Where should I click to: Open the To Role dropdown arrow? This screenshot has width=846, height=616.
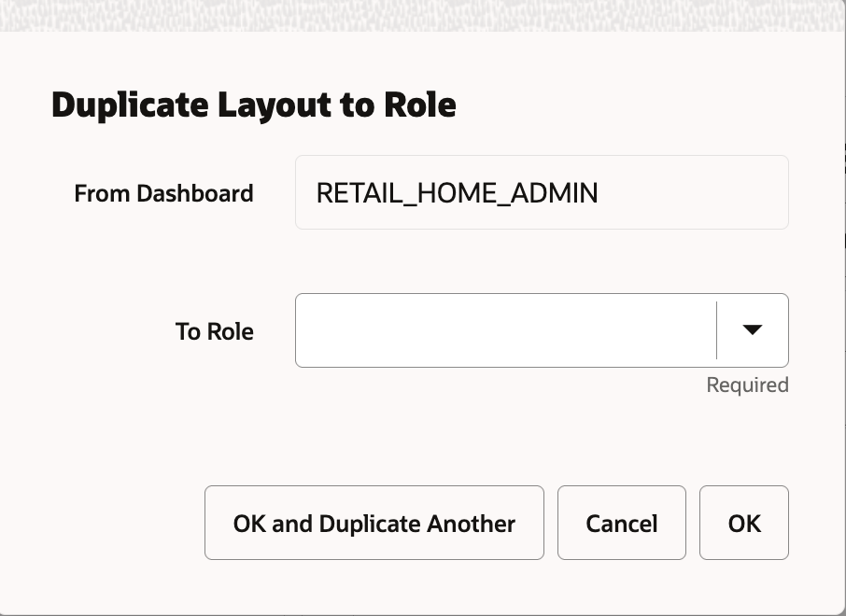click(x=752, y=329)
